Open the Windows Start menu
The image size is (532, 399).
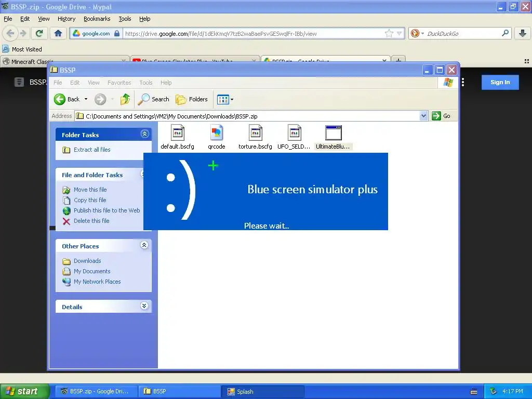coord(24,392)
